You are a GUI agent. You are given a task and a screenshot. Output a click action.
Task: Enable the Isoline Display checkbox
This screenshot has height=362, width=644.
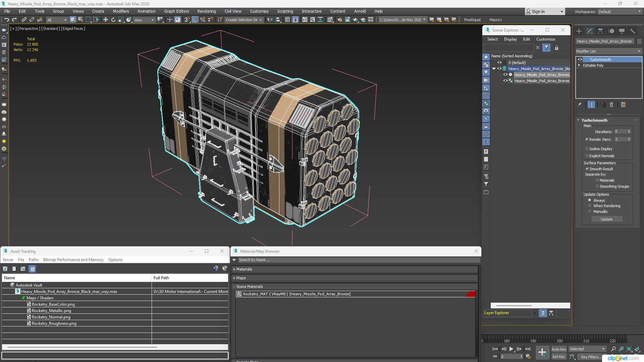pyautogui.click(x=587, y=149)
